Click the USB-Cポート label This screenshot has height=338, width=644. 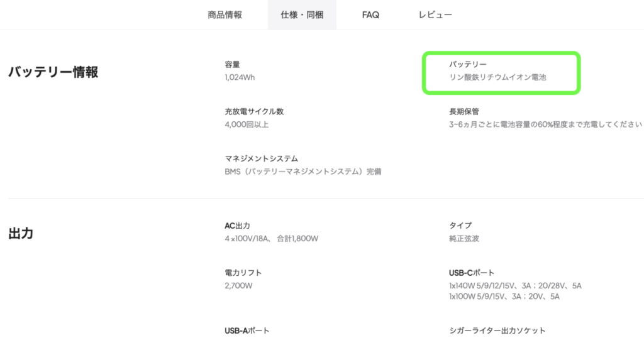tap(472, 273)
